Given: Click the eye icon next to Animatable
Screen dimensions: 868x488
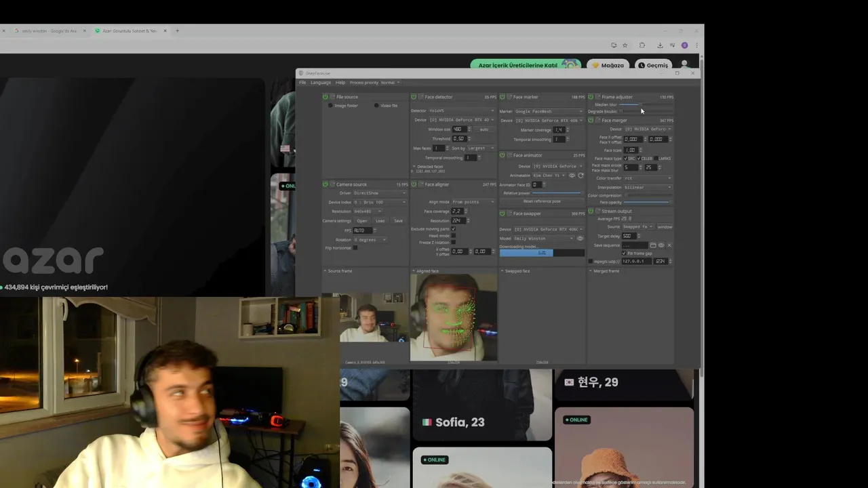Looking at the screenshot, I should (572, 176).
